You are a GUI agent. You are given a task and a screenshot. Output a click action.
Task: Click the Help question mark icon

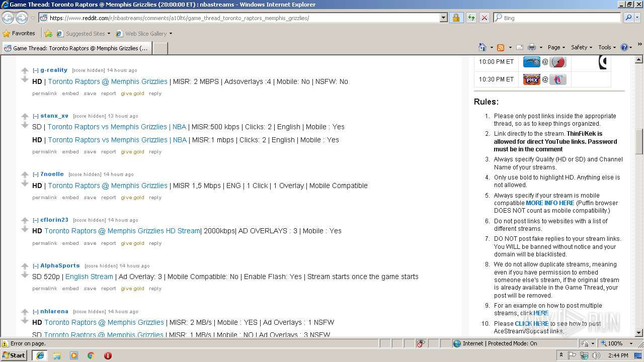coord(624,47)
